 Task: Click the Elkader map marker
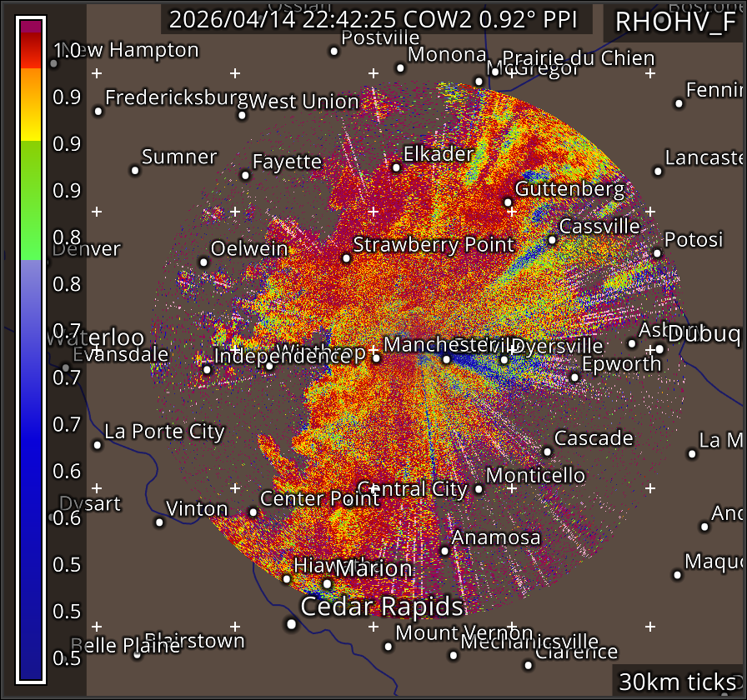(x=396, y=167)
